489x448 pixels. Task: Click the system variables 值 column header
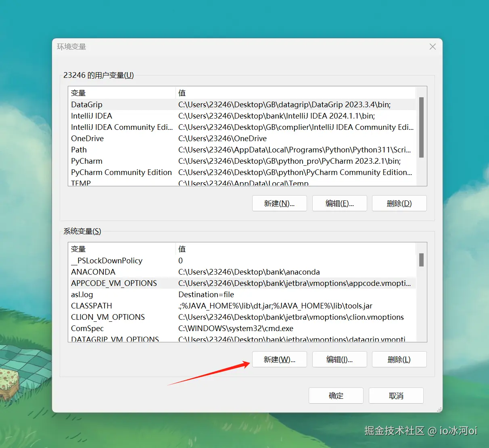point(296,249)
